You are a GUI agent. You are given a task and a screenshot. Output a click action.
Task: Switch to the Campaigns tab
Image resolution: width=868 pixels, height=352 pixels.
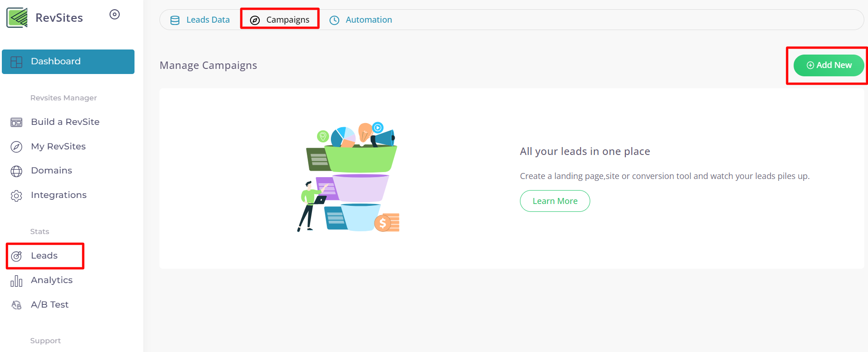(280, 19)
